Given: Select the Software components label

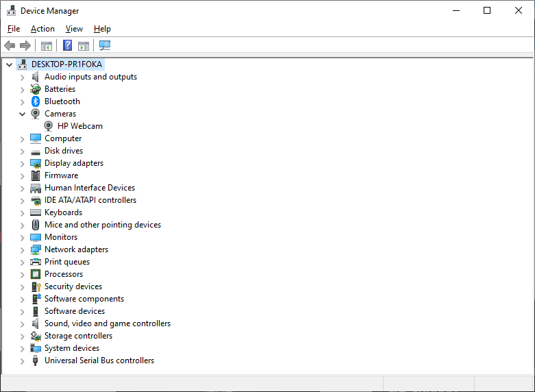Looking at the screenshot, I should tap(84, 299).
